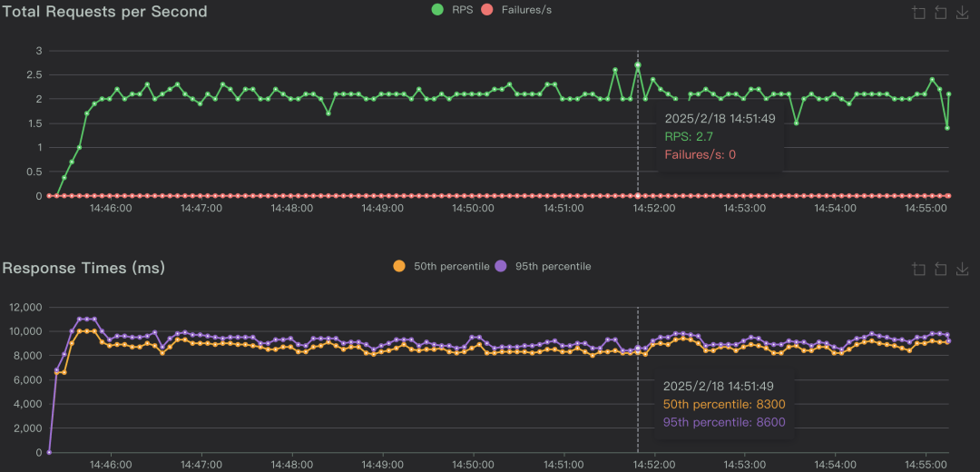Click the Response Times (ms) chart title
The width and height of the screenshot is (980, 472).
coord(83,268)
